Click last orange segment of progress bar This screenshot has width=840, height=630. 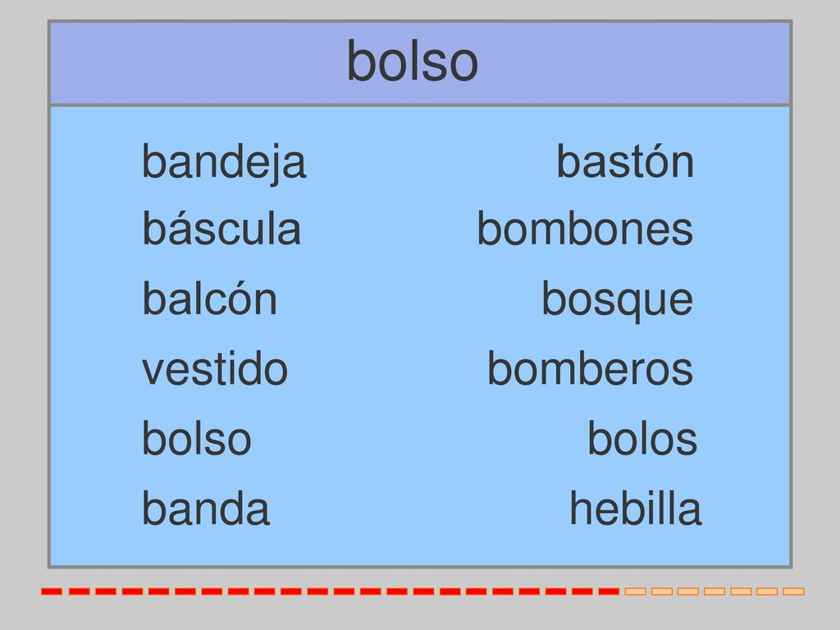click(x=793, y=591)
